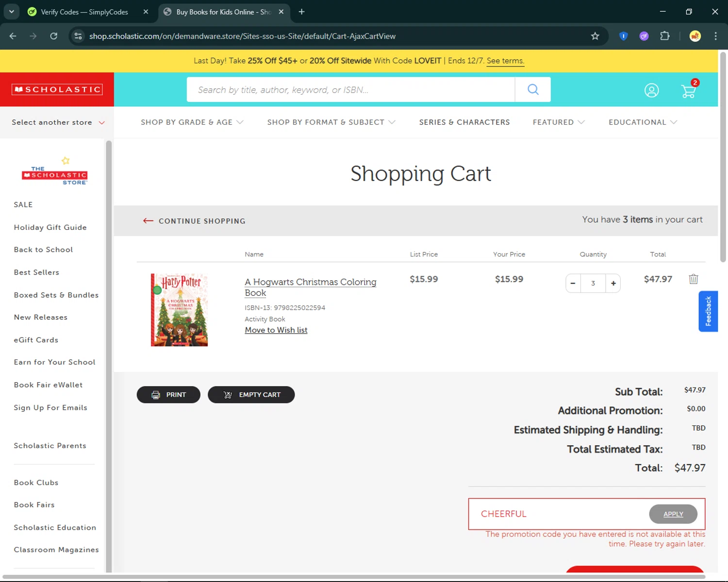Expand the Featured menu
This screenshot has height=582, width=728.
(559, 122)
